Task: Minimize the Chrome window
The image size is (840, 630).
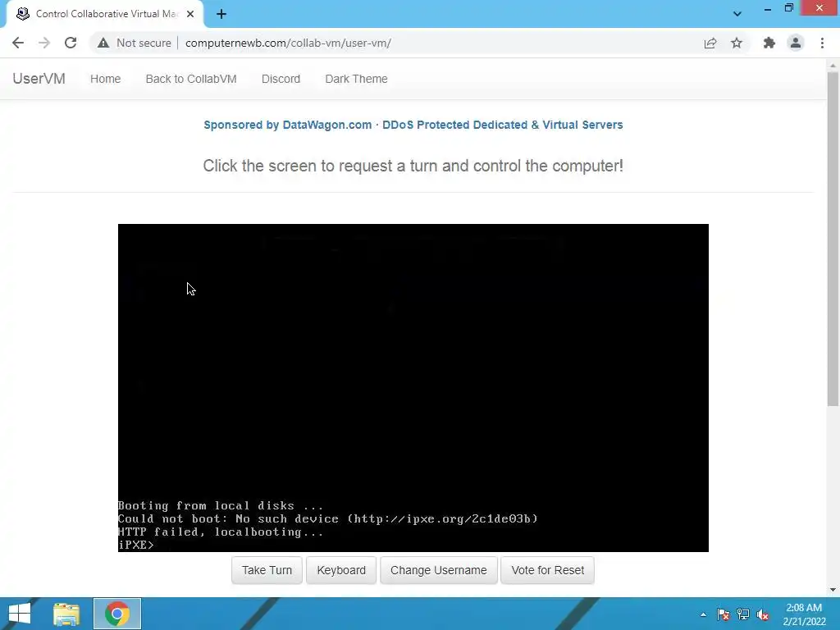Action: tap(768, 8)
